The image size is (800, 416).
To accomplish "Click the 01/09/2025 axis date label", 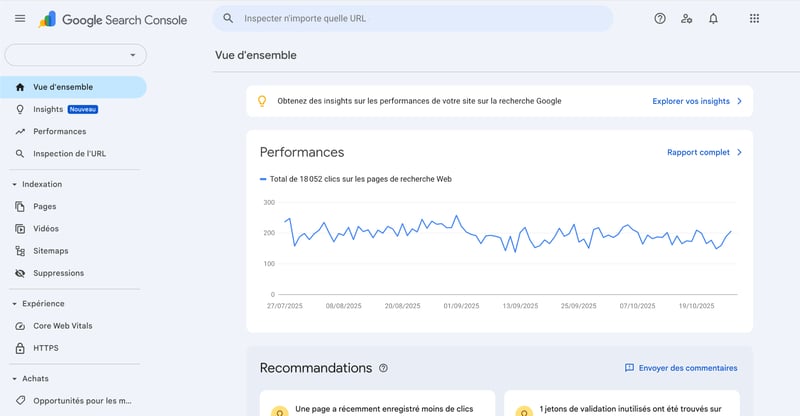I will (x=461, y=306).
